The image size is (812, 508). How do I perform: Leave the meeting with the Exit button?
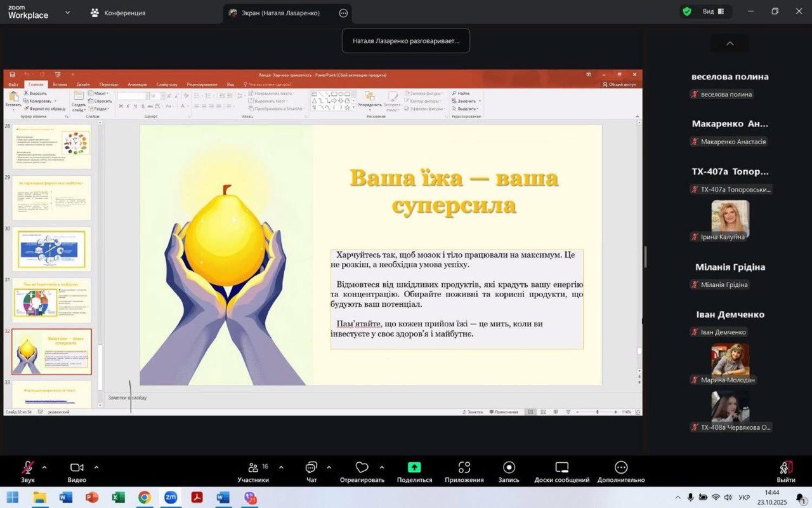point(785,472)
